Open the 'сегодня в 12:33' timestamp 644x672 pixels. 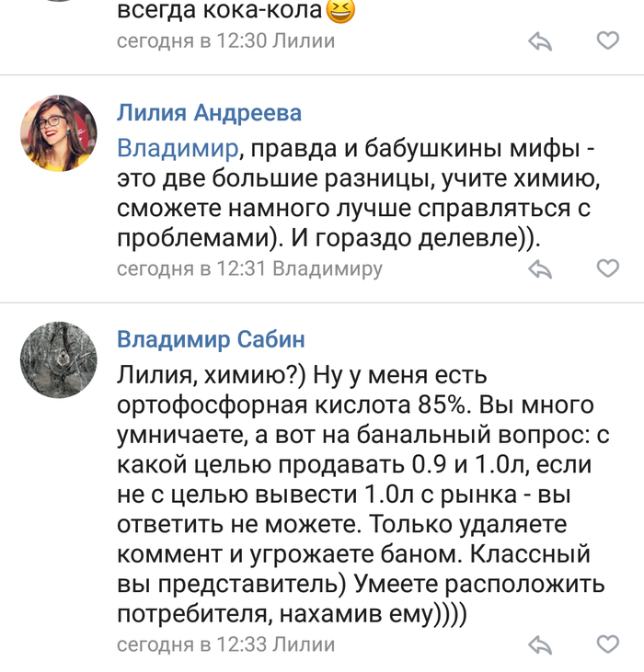(x=190, y=645)
